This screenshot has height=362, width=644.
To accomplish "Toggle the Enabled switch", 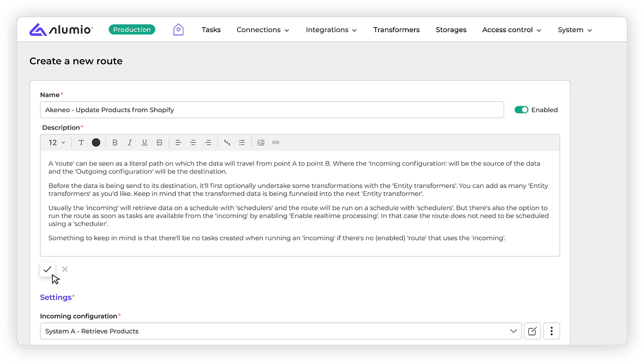I will click(x=521, y=110).
